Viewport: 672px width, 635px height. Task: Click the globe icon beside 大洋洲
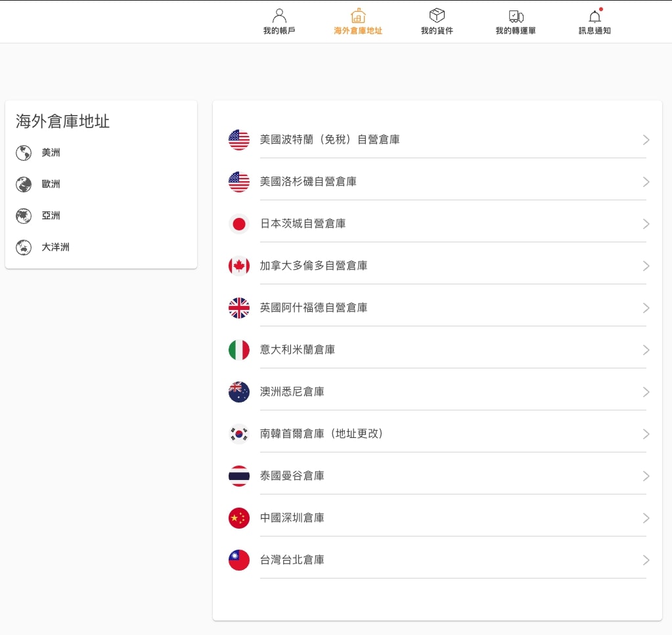(x=24, y=248)
